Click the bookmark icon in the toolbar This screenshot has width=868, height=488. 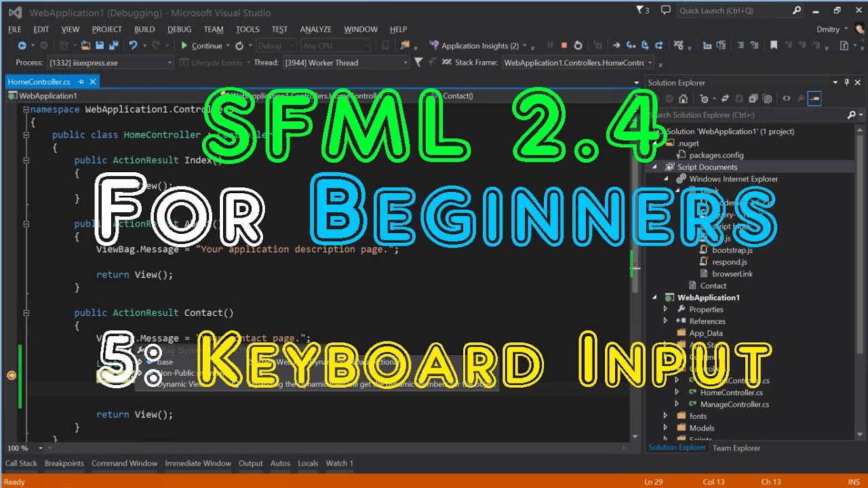point(774,45)
